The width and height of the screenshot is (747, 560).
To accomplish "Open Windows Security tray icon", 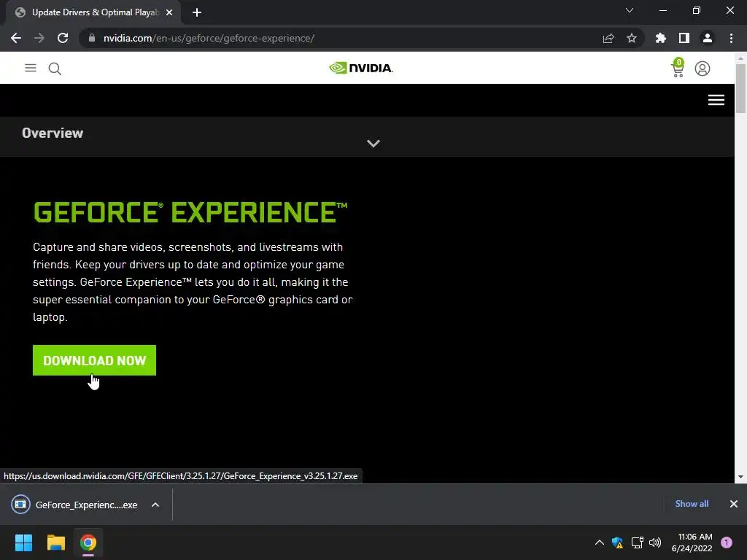I will click(617, 542).
